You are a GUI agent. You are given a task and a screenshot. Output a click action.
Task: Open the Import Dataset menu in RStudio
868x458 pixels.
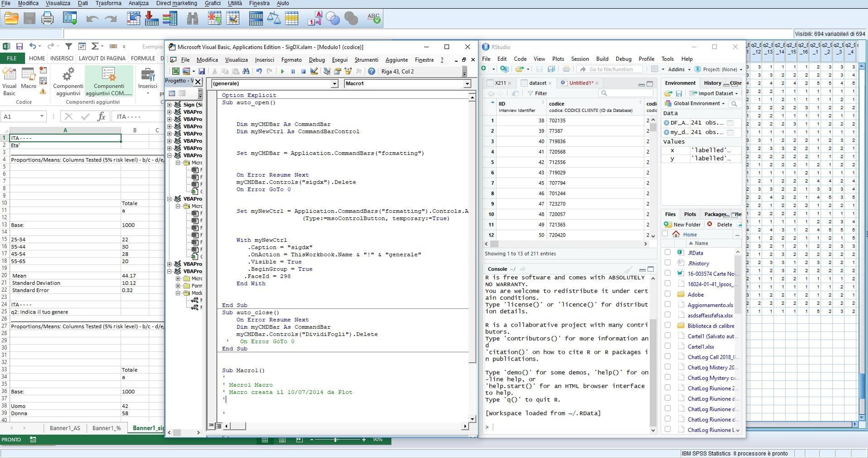(x=714, y=93)
